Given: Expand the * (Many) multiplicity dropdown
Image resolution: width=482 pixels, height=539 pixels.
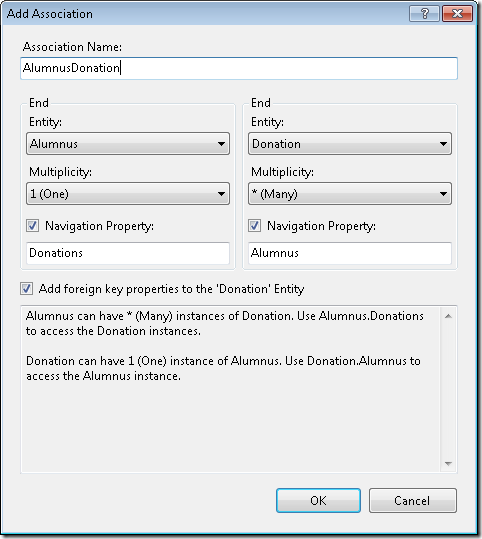Looking at the screenshot, I should pyautogui.click(x=350, y=194).
